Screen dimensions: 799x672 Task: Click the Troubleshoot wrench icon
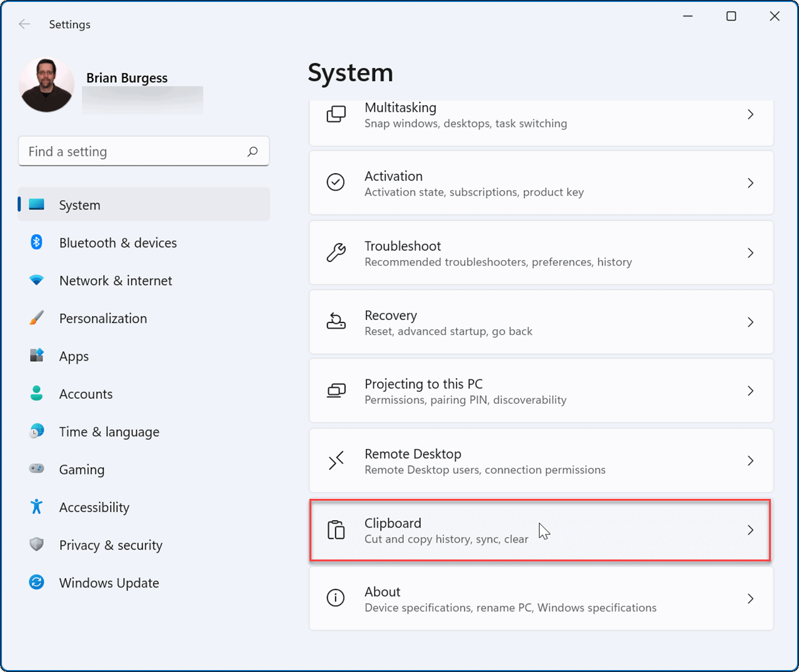(336, 253)
